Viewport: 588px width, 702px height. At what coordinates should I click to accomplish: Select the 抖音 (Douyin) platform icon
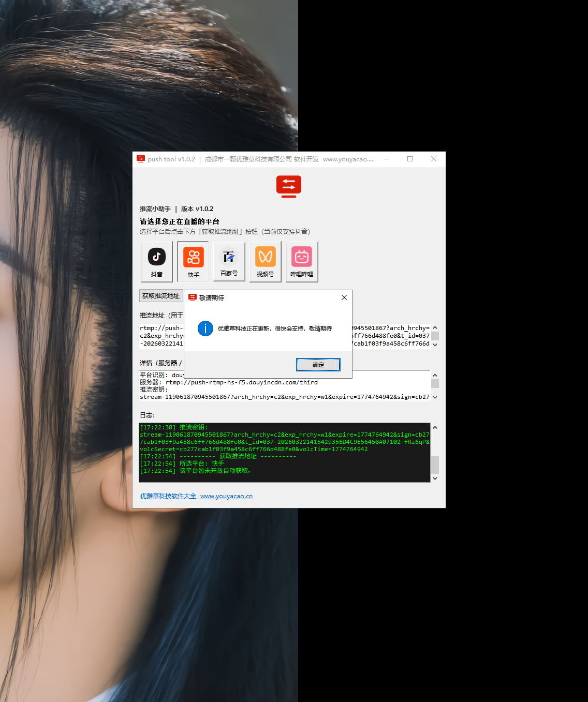157,262
